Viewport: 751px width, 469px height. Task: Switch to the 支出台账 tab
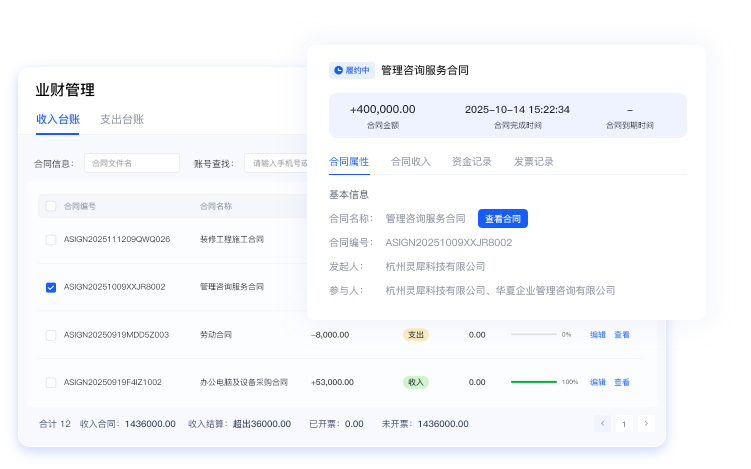122,119
